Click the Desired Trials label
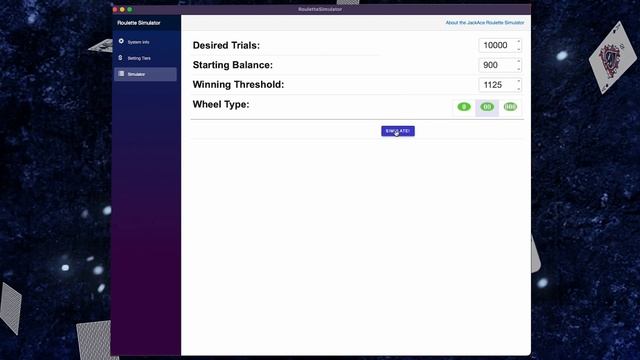This screenshot has height=360, width=640. coord(226,45)
